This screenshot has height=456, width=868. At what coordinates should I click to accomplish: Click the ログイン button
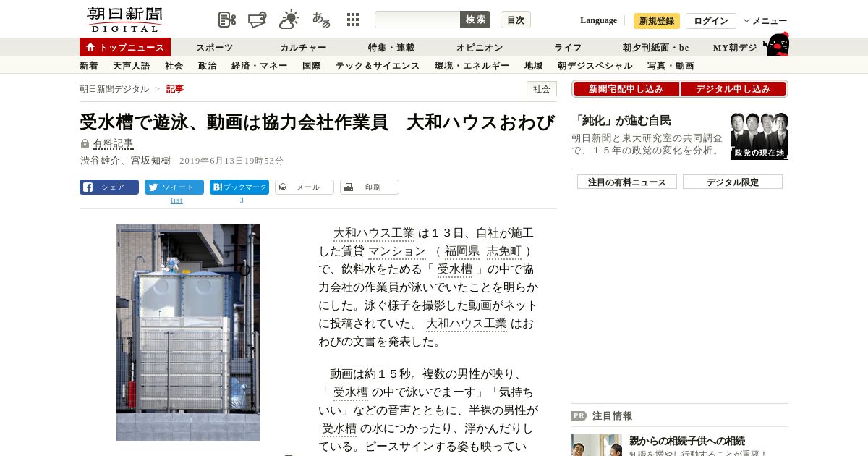(x=711, y=20)
